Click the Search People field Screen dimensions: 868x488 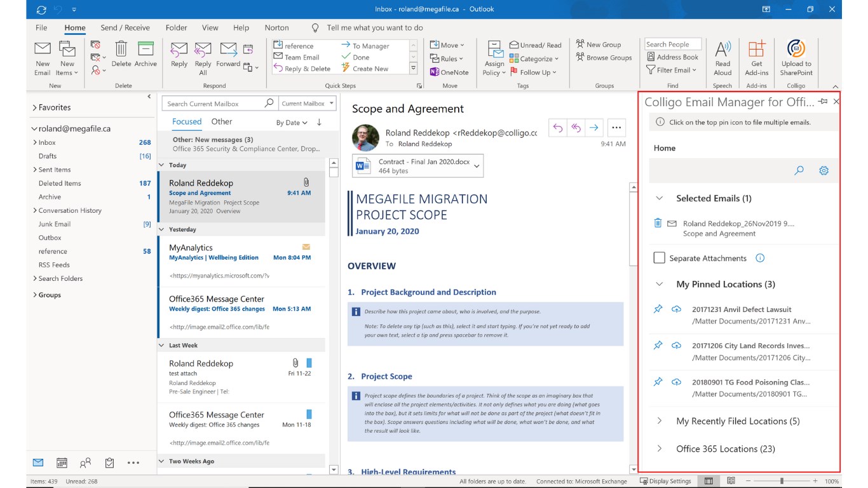click(x=672, y=44)
